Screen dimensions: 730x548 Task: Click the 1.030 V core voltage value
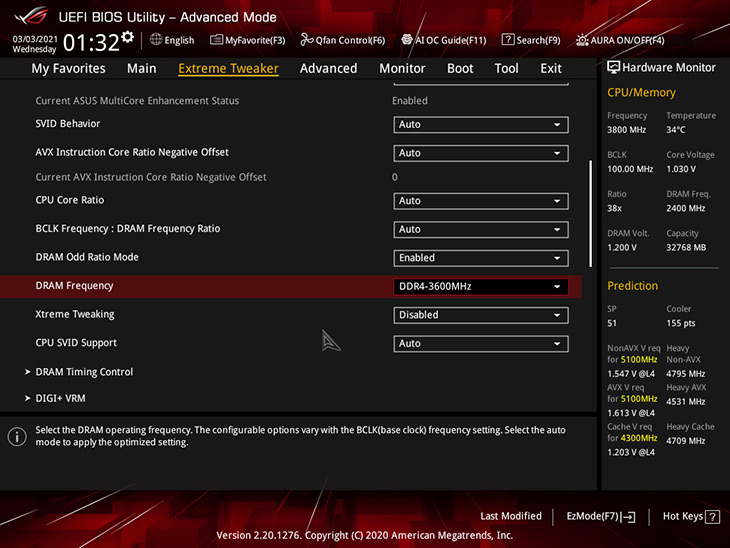[681, 169]
